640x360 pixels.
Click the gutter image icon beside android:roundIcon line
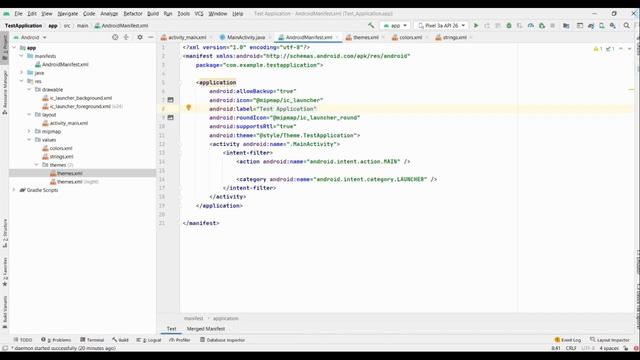(x=171, y=117)
